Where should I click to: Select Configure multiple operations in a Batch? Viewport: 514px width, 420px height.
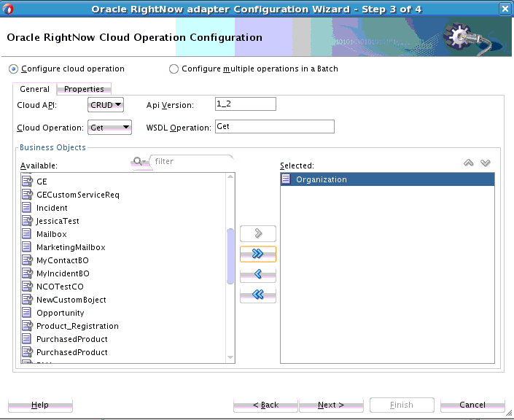pos(174,69)
